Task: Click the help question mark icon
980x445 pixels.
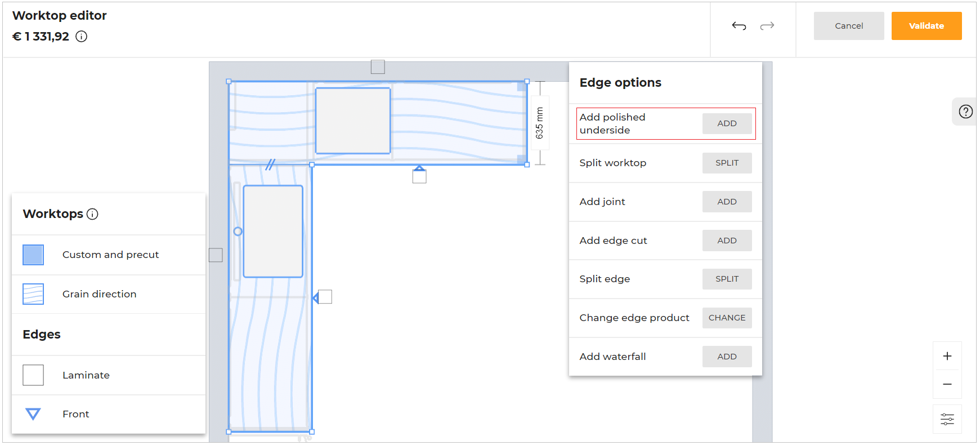Action: point(965,112)
